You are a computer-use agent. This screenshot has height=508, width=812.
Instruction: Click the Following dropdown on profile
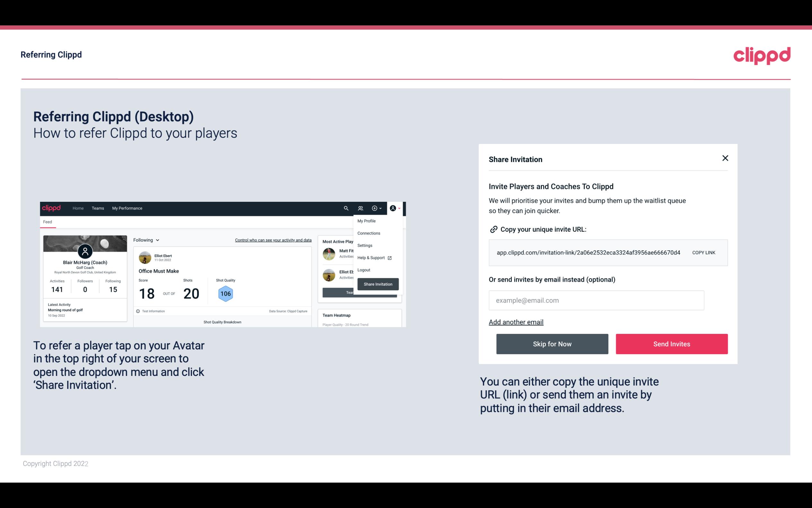(x=145, y=240)
